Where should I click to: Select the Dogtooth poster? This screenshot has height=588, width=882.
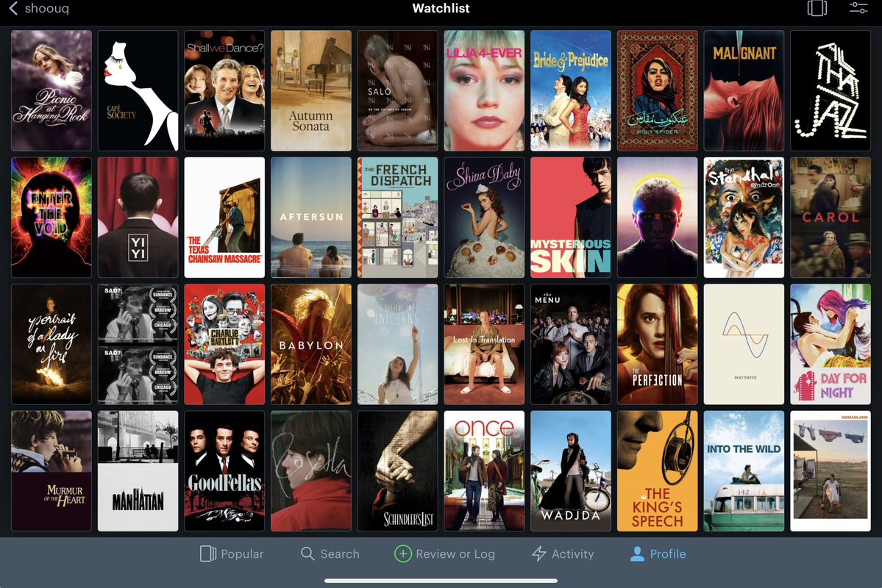744,344
